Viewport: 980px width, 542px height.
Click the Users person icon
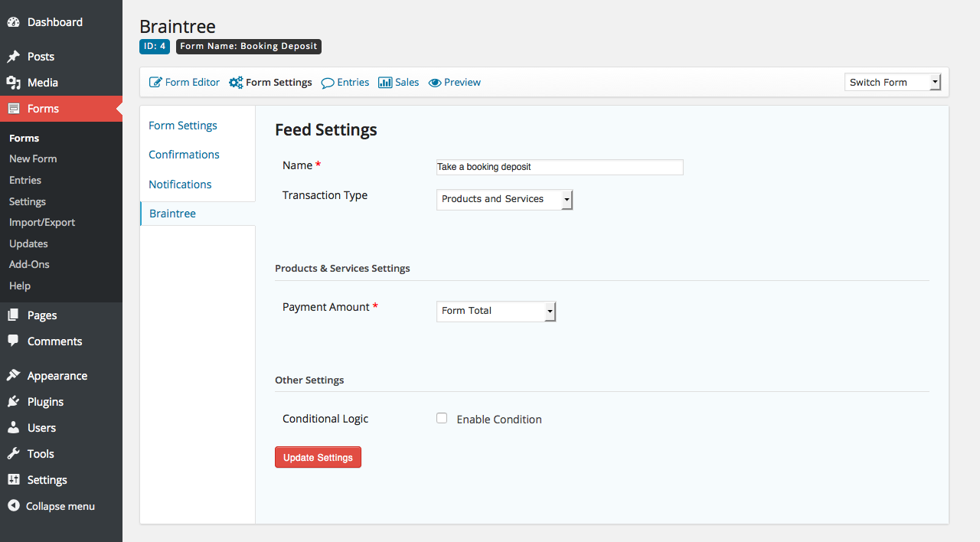(x=13, y=428)
